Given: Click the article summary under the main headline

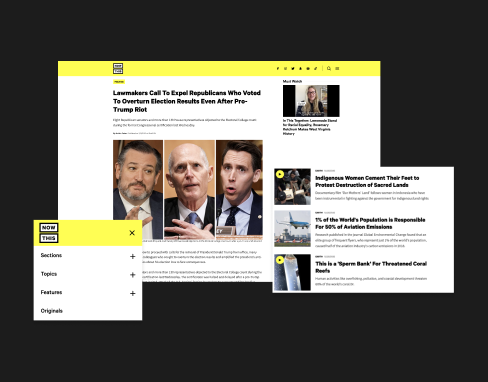Looking at the screenshot, I should [185, 123].
